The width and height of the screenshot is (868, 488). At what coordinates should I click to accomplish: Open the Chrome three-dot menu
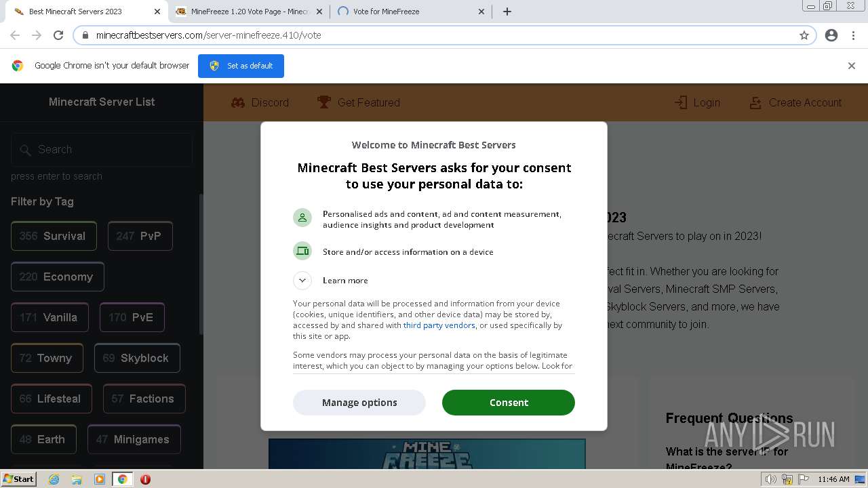(853, 35)
